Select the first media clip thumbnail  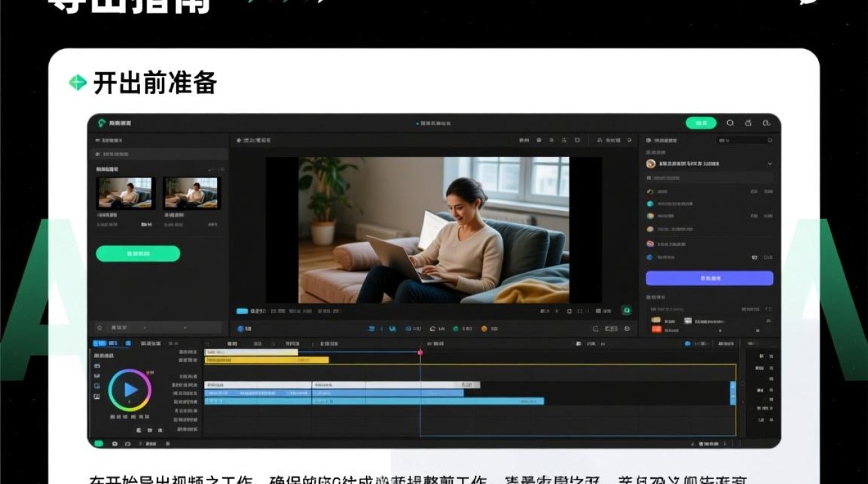coord(125,193)
